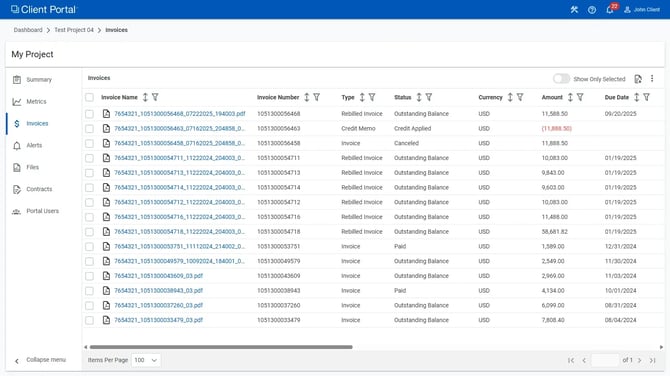Open Alerts in sidebar

coord(43,145)
